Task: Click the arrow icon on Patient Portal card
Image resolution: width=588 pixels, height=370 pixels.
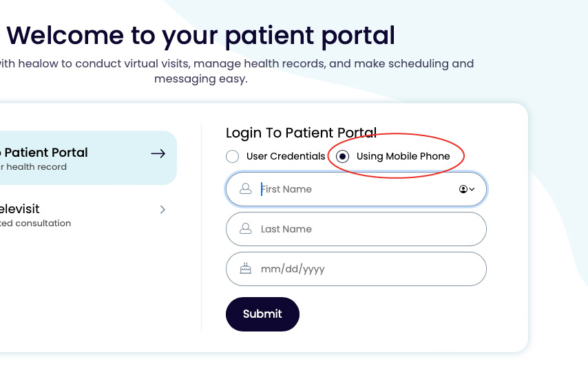Action: 158,153
